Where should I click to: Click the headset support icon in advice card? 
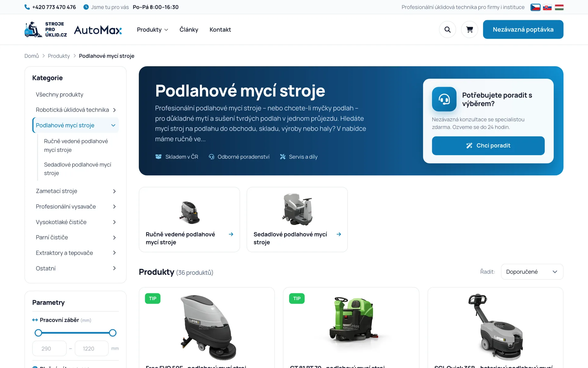[x=444, y=99]
